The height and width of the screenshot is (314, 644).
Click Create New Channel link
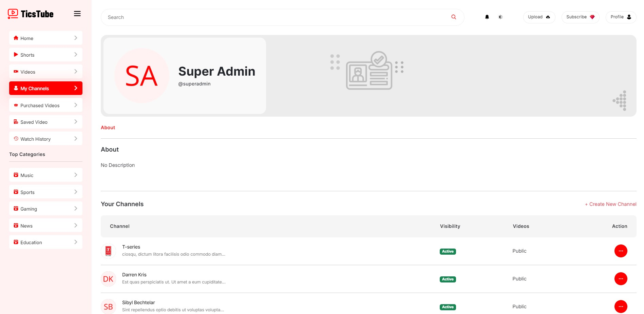point(610,204)
